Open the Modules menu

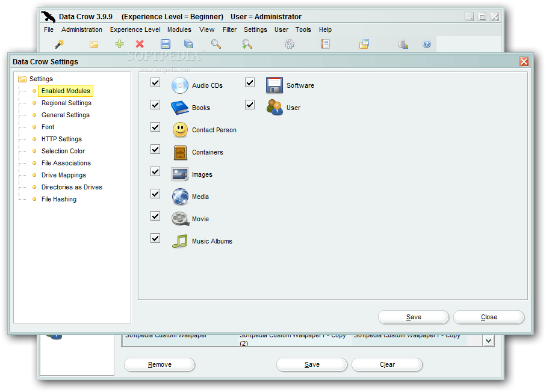click(179, 29)
